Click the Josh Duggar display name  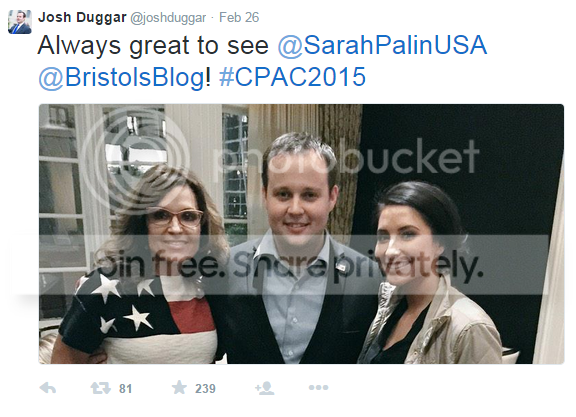pyautogui.click(x=82, y=17)
